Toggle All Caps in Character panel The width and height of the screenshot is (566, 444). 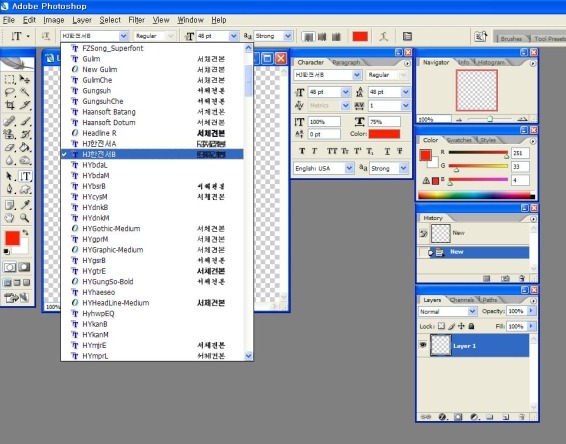331,151
